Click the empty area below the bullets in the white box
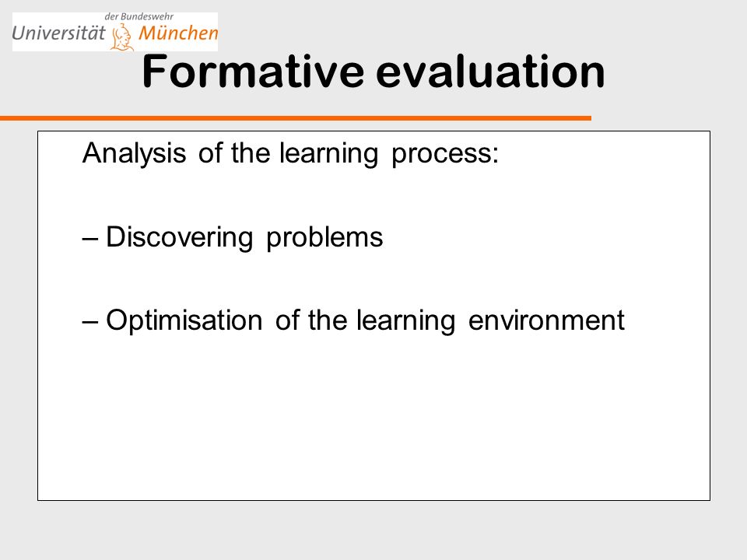The height and width of the screenshot is (560, 747). point(373,419)
